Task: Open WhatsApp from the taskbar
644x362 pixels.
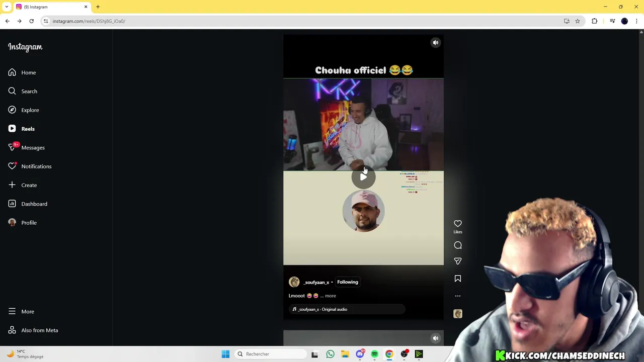Action: tap(330, 354)
